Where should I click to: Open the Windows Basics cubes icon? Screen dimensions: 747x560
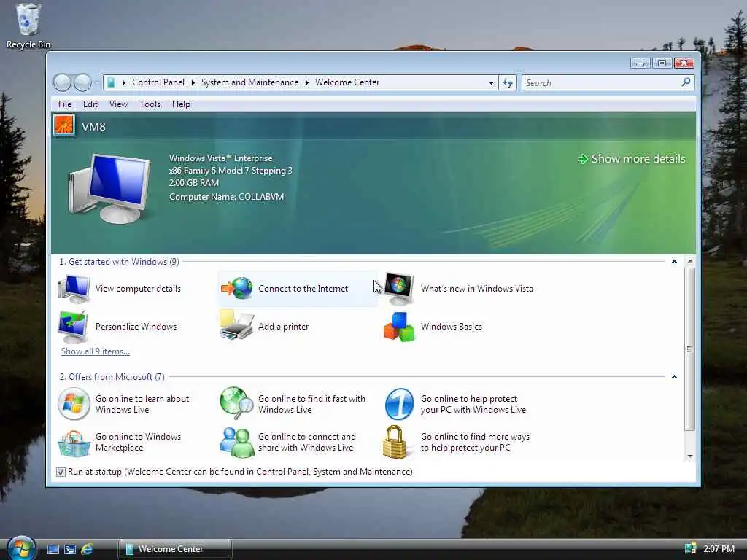pos(399,327)
